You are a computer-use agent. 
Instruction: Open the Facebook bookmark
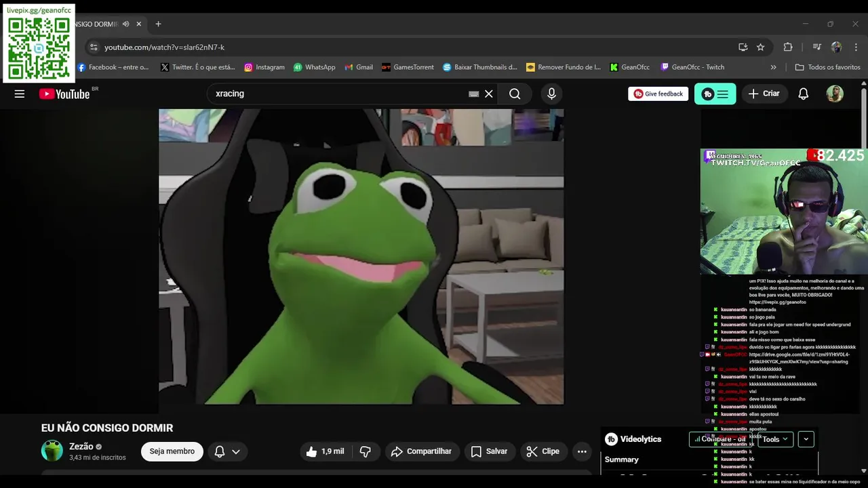[x=113, y=67]
